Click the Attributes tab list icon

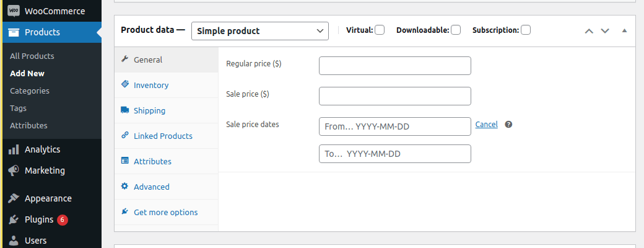(x=125, y=161)
